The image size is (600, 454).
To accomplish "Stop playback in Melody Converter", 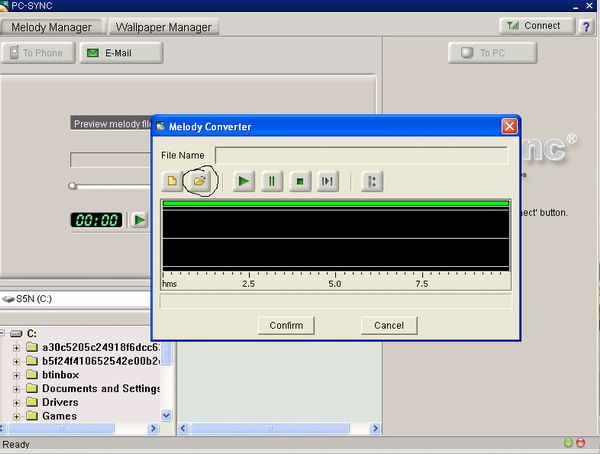I will (x=300, y=181).
